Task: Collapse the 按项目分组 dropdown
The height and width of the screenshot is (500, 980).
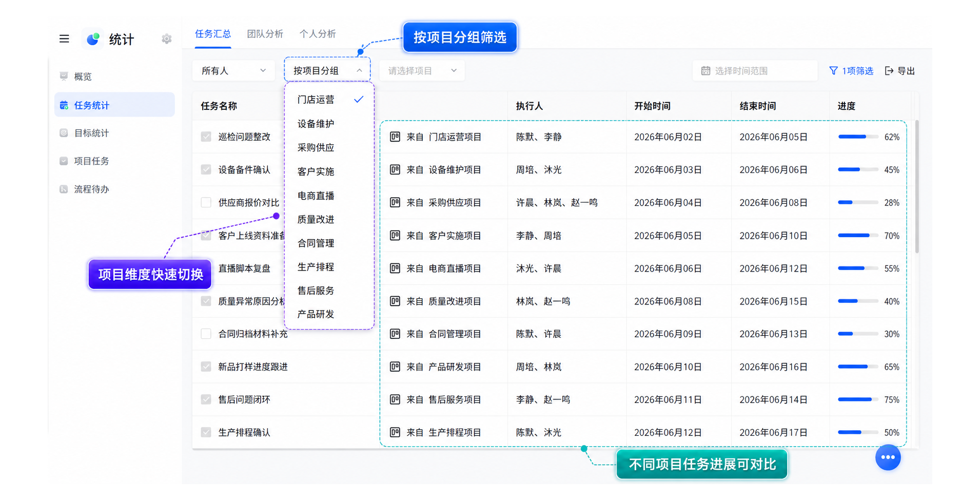Action: pyautogui.click(x=327, y=71)
